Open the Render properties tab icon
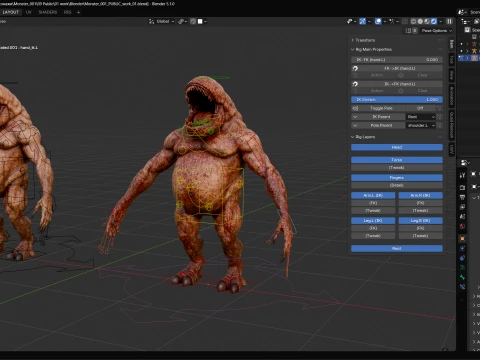Image resolution: width=480 pixels, height=360 pixels. 462,188
